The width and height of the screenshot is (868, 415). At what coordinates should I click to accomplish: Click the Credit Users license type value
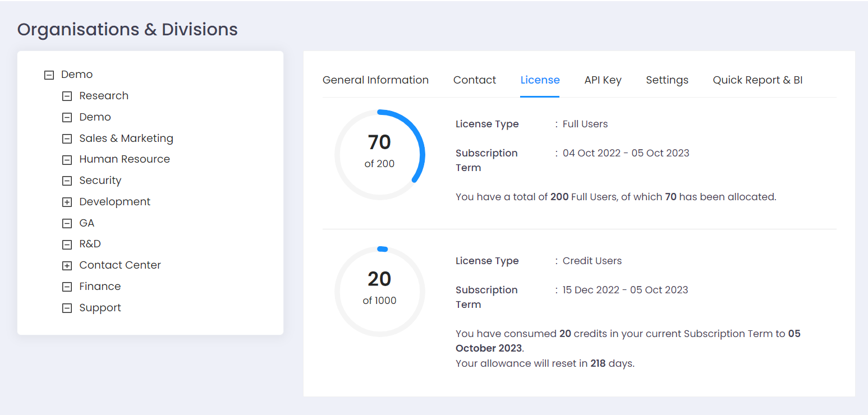click(x=592, y=261)
